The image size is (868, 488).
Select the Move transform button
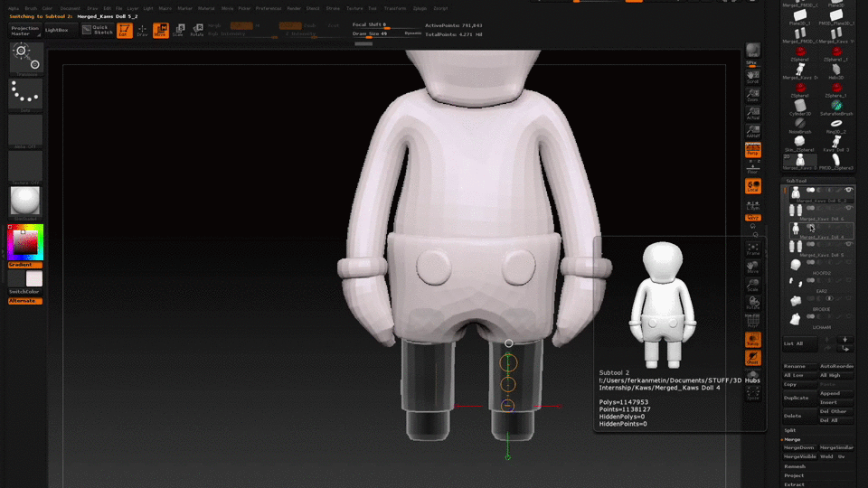(x=161, y=30)
